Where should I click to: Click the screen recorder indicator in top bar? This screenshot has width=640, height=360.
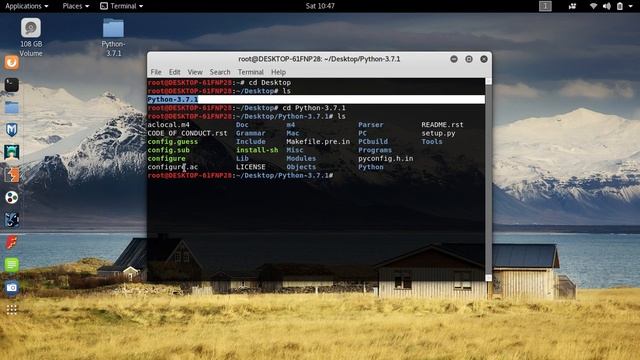tap(572, 6)
